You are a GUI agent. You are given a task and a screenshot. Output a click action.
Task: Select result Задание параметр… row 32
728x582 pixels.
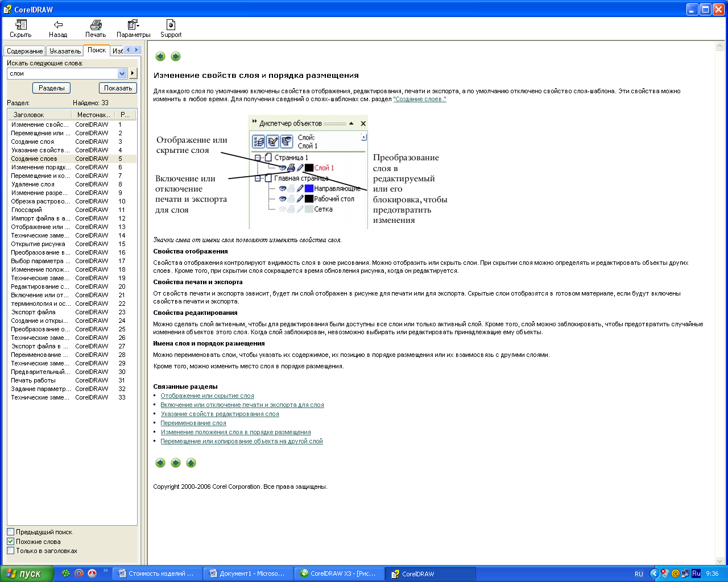[72, 389]
